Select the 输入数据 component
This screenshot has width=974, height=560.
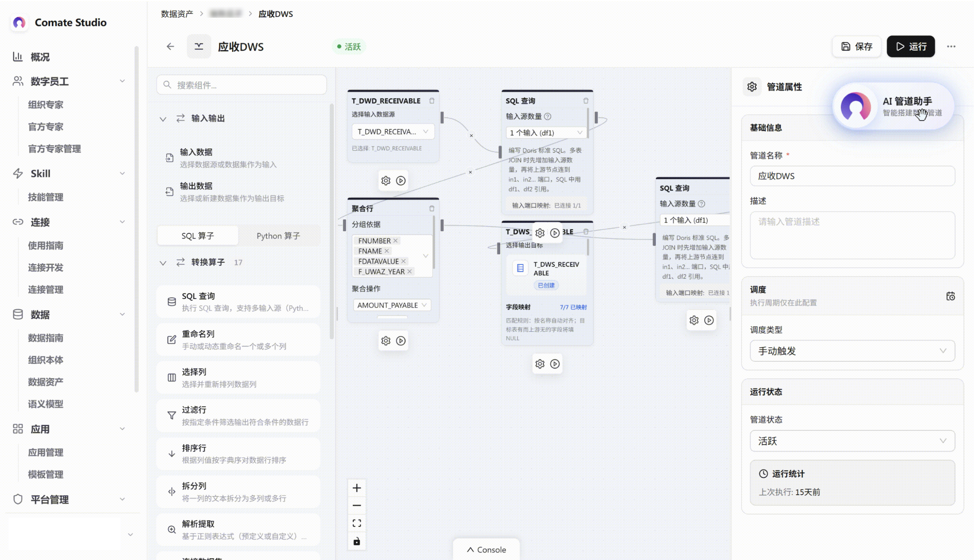point(238,158)
